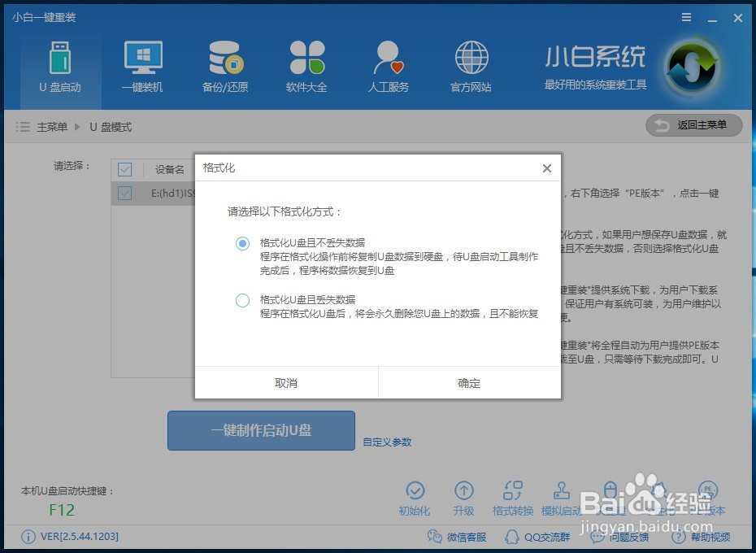
Task: Click 确定 in format dialog
Action: pyautogui.click(x=470, y=383)
